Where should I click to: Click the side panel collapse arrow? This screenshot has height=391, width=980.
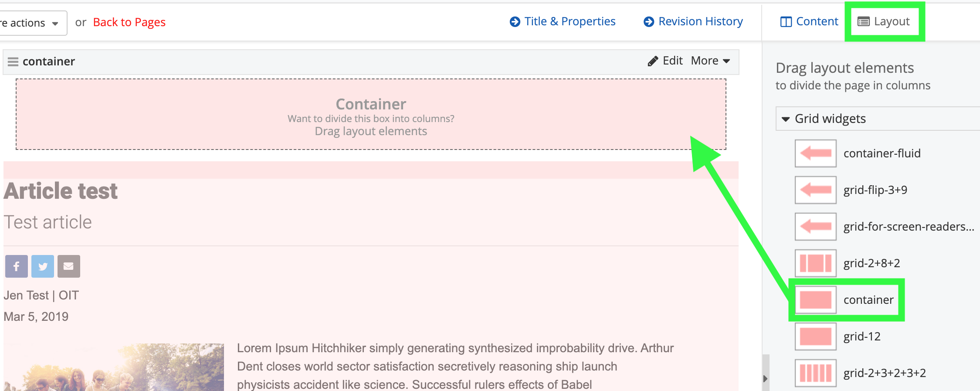coord(766,378)
